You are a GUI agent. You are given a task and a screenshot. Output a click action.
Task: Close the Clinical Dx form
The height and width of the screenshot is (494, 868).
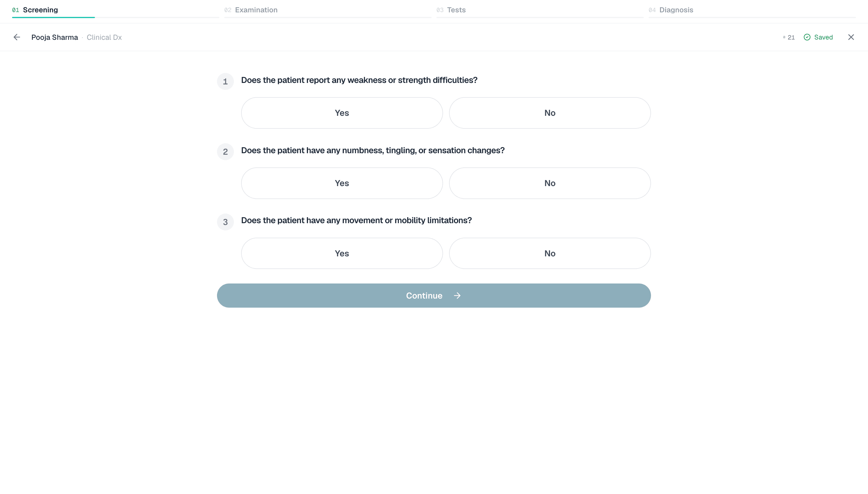851,37
